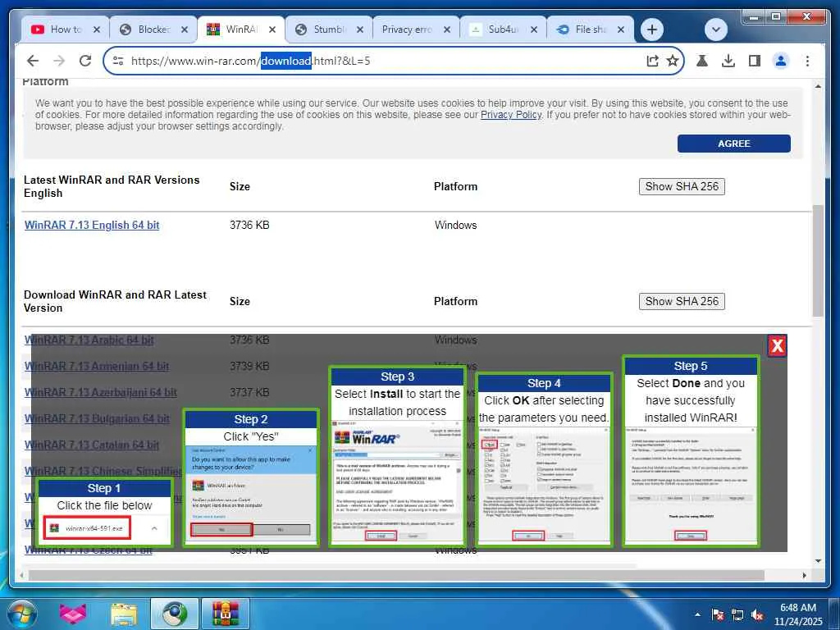Go forward with the forward arrow
840x630 pixels.
(59, 61)
